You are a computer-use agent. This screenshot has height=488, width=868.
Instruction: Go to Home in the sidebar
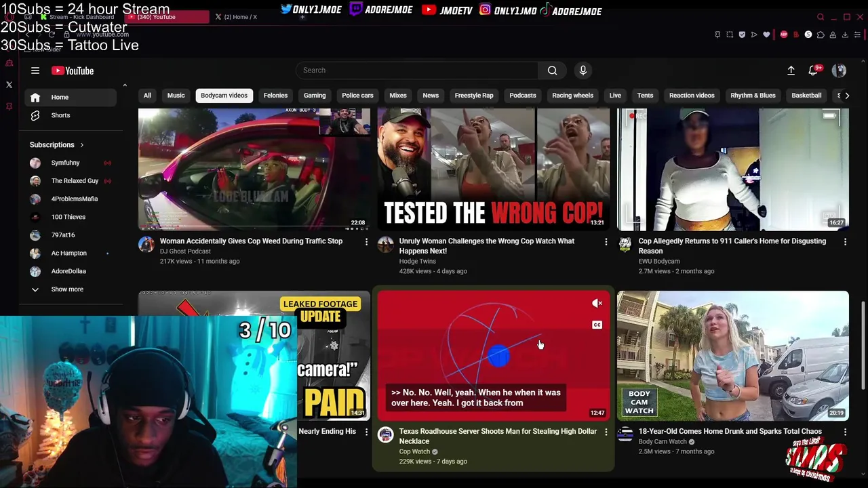(x=71, y=98)
